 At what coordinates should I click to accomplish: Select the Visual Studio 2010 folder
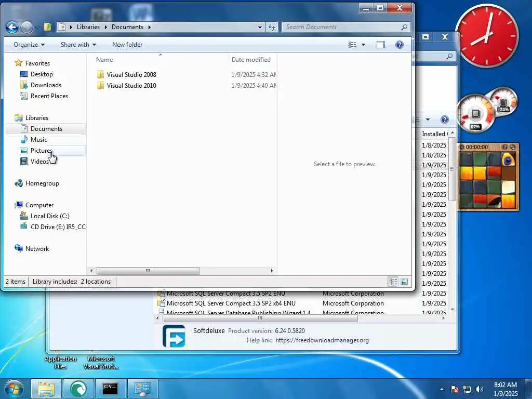pyautogui.click(x=131, y=86)
